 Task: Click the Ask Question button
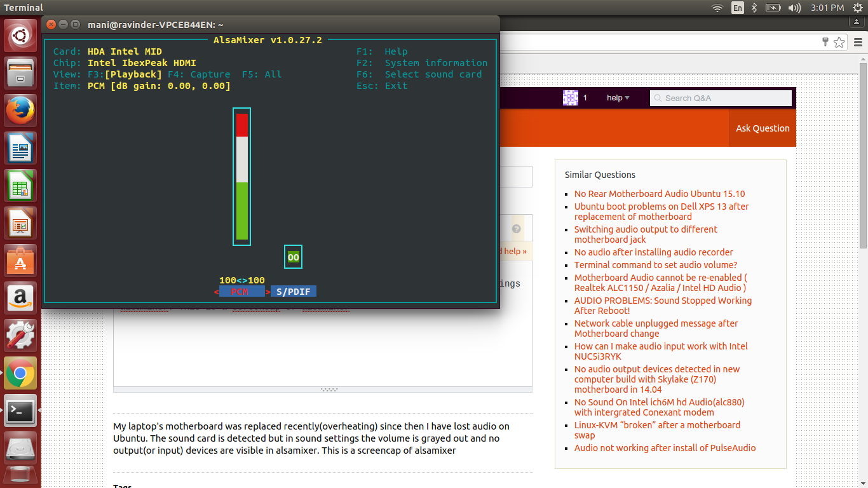tap(763, 128)
